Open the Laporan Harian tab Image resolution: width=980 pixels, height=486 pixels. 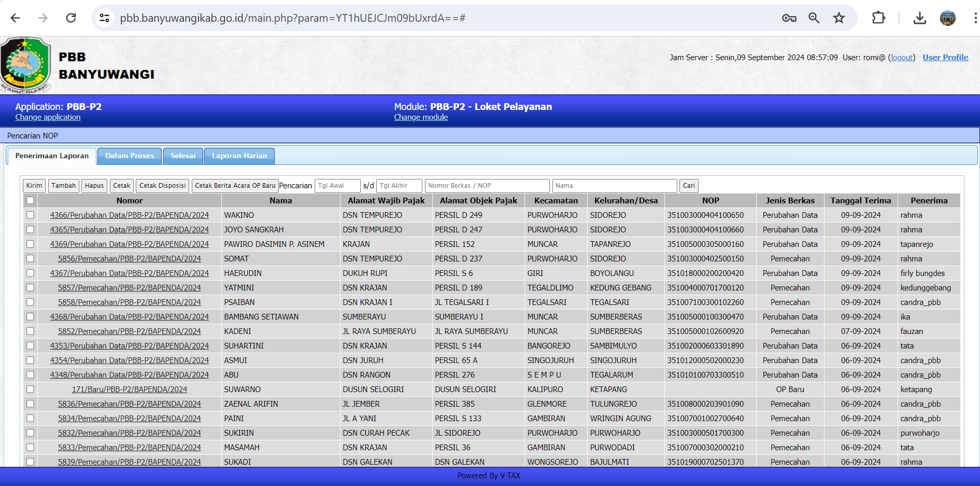point(239,156)
